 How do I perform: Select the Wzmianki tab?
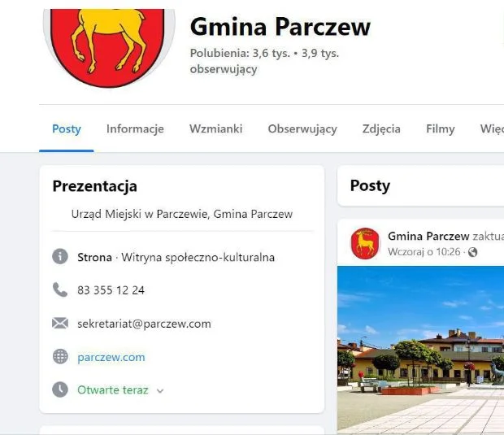[216, 129]
